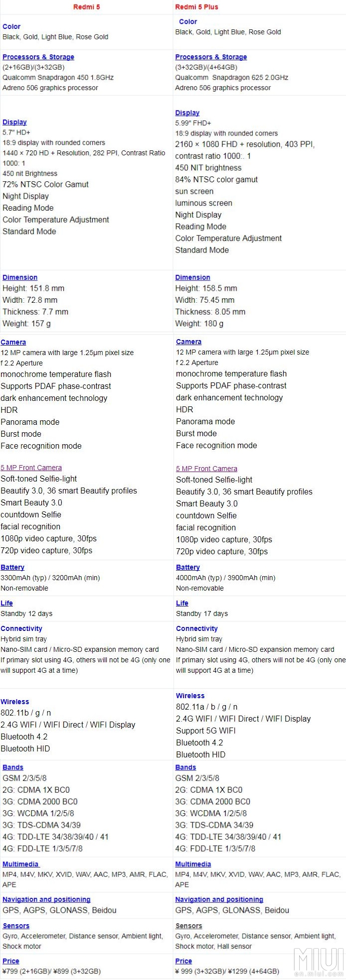This screenshot has height=980, width=346.
Task: Click the Redmi 5 Plus Battery link
Action: point(188,567)
